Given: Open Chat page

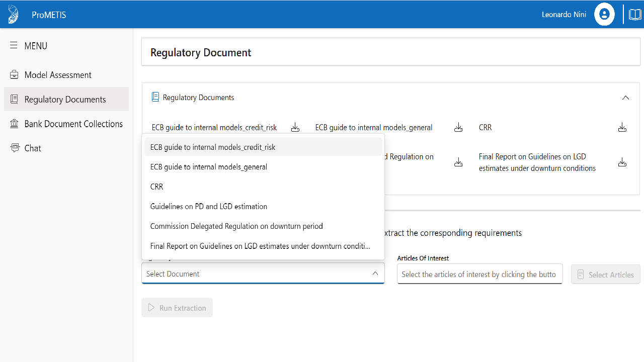Looking at the screenshot, I should click(66, 148).
